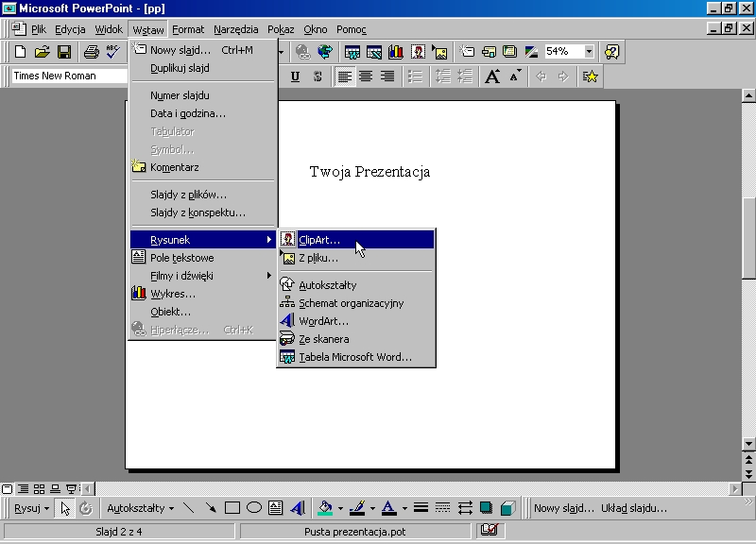The width and height of the screenshot is (756, 544).
Task: Toggle the Select Objects pointer tool
Action: [x=64, y=508]
